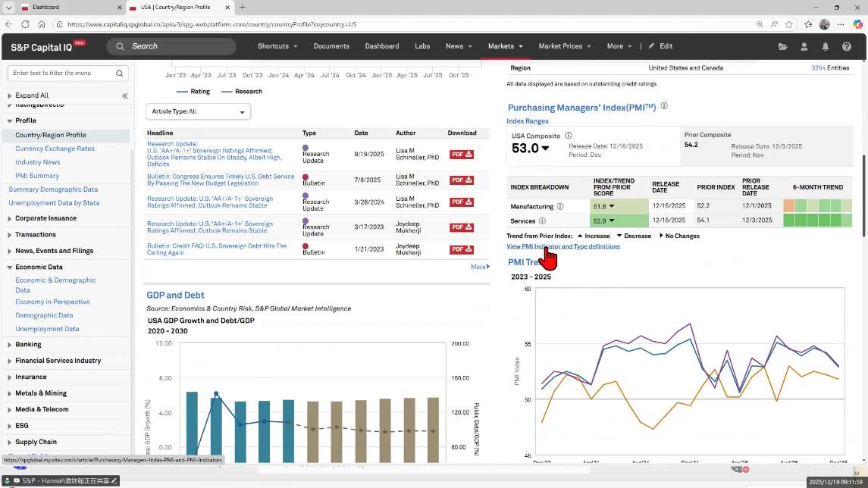This screenshot has width=868, height=488.
Task: Click info icon next to Services
Action: click(x=542, y=221)
